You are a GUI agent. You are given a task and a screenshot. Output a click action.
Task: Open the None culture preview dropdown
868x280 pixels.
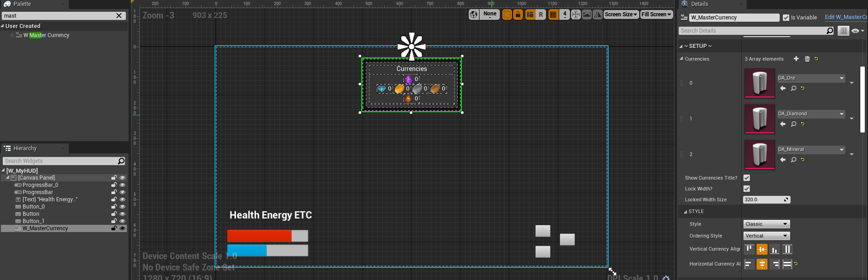click(x=490, y=14)
